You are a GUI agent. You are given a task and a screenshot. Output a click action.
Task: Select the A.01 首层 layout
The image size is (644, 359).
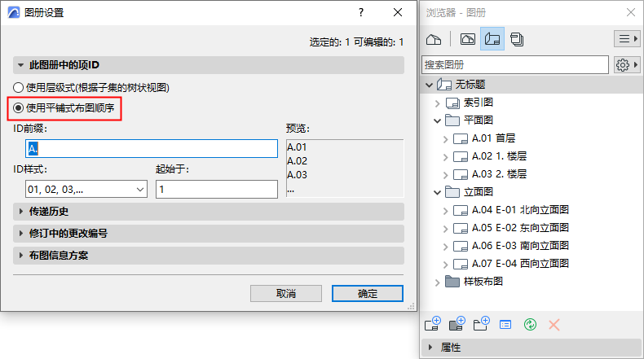click(x=493, y=138)
